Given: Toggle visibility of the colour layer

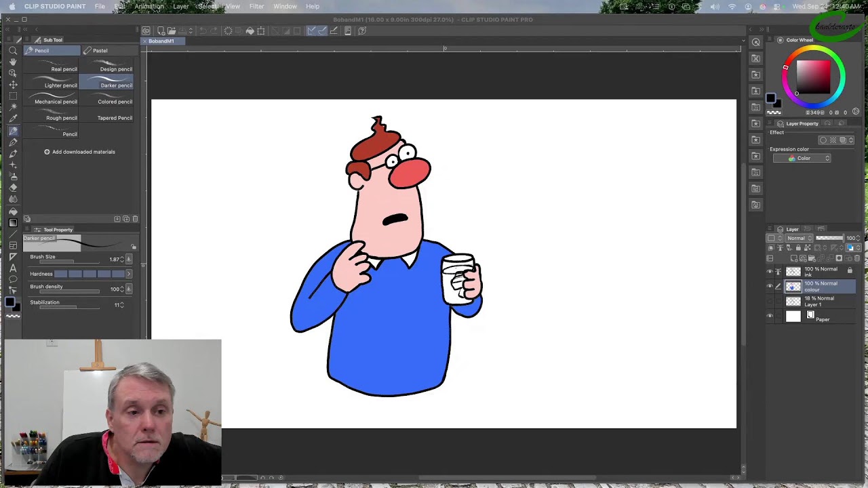Looking at the screenshot, I should click(770, 286).
